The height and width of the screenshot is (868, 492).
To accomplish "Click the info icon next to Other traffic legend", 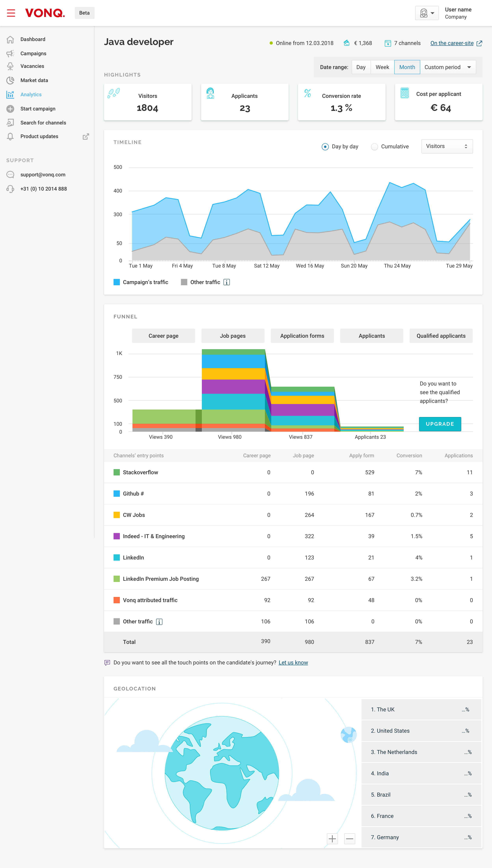I will pyautogui.click(x=226, y=282).
